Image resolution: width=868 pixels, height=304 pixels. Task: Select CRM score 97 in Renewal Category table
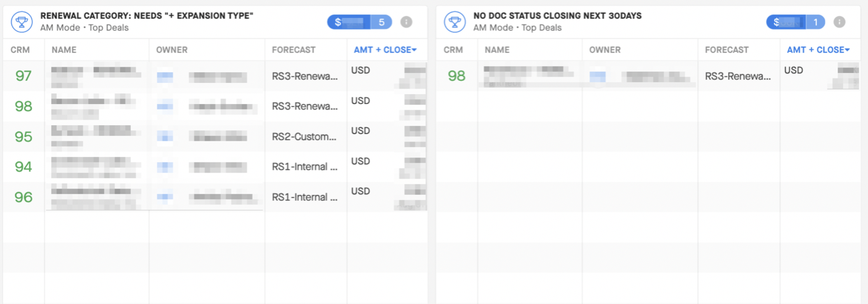coord(24,76)
